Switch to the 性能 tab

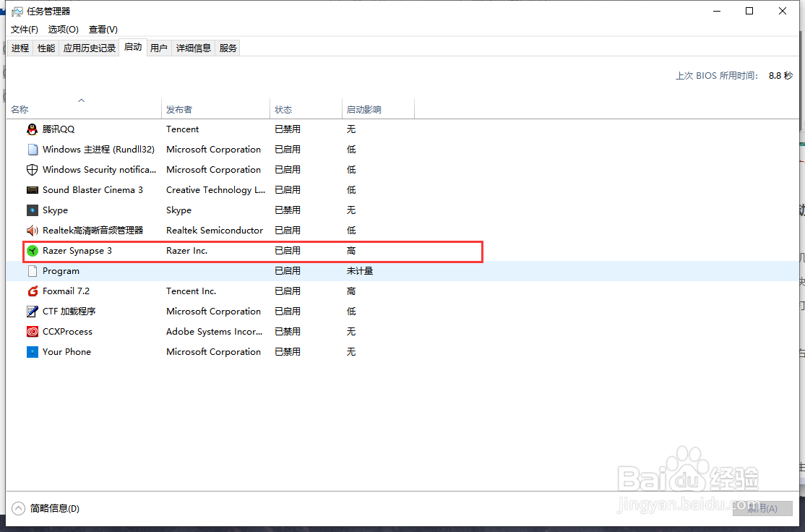point(46,48)
